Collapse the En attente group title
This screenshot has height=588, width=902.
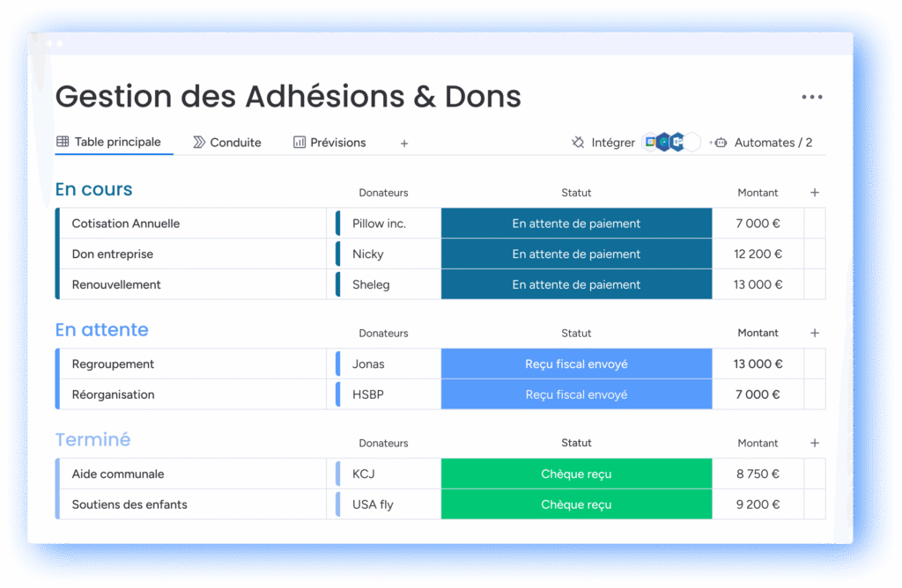(x=102, y=329)
